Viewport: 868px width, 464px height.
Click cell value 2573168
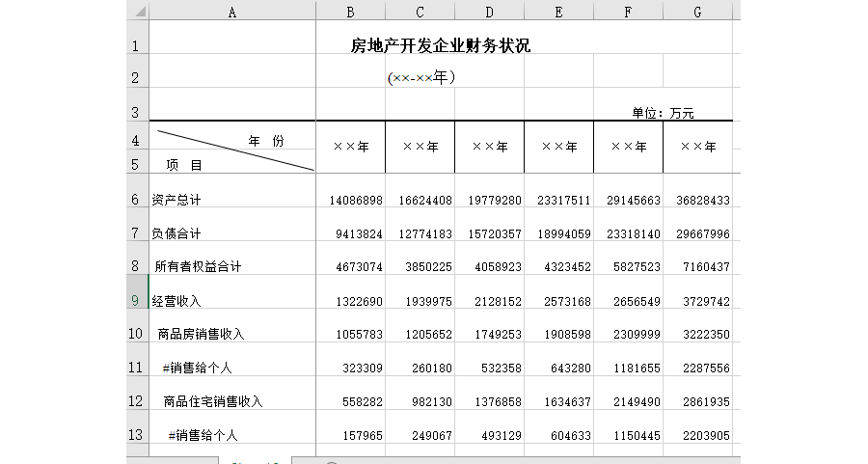coord(567,302)
